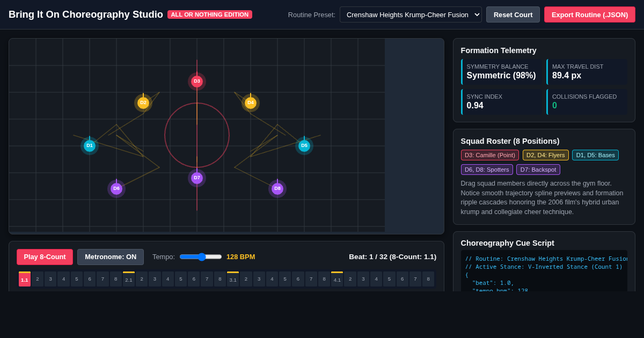Adjust the Tempo slider
The height and width of the screenshot is (338, 644).
click(x=201, y=257)
